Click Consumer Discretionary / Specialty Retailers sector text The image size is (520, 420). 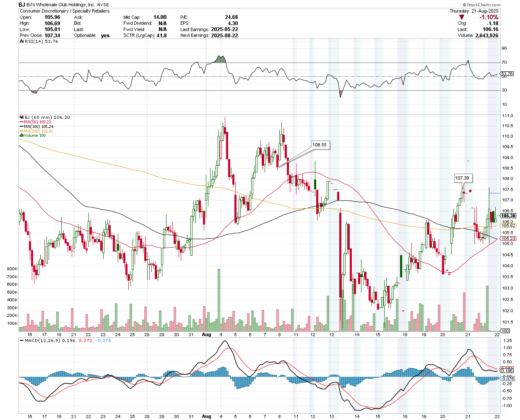click(x=65, y=11)
